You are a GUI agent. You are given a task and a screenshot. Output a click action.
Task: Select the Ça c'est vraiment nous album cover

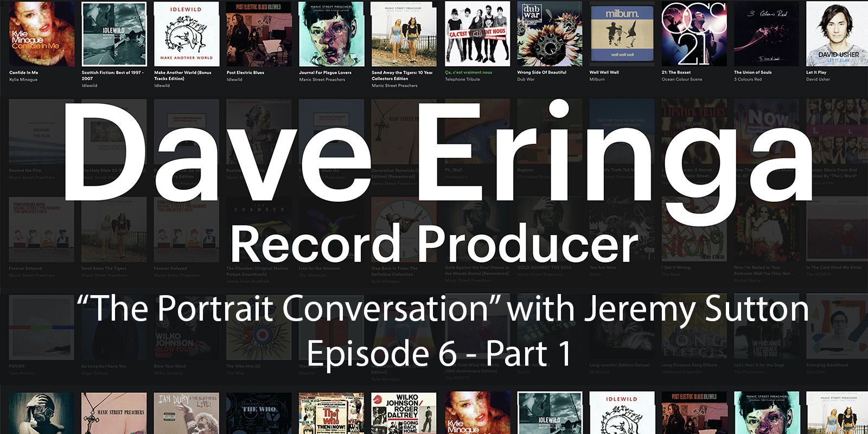(x=477, y=34)
